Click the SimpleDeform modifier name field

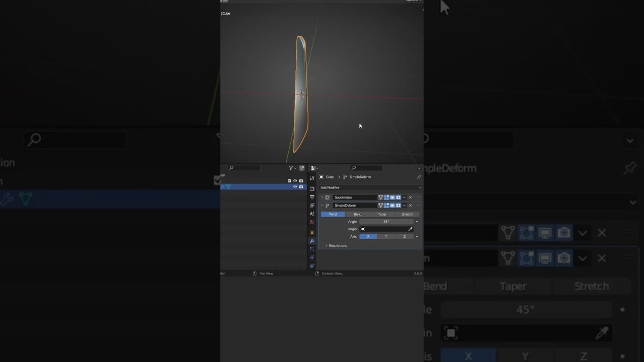point(355,206)
